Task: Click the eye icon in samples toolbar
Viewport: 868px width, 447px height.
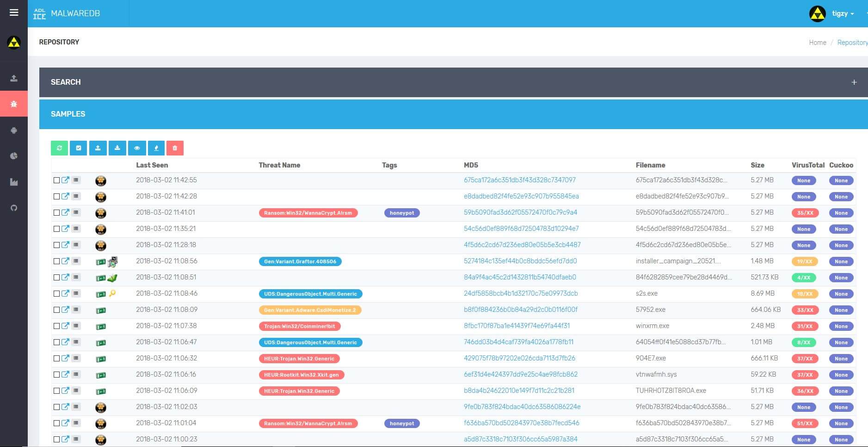Action: 137,148
